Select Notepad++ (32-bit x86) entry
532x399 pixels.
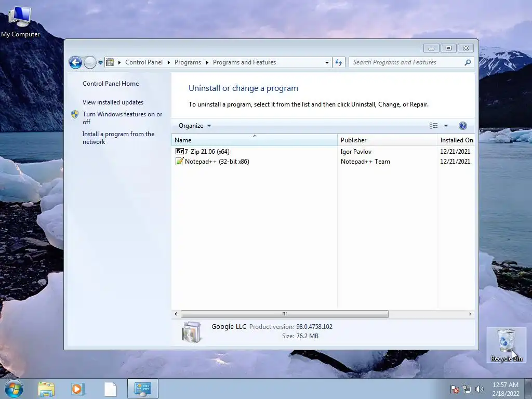point(217,162)
